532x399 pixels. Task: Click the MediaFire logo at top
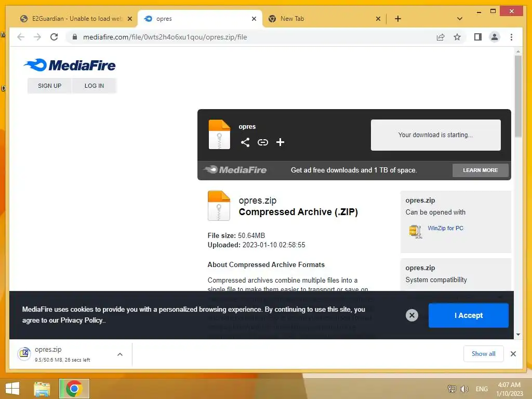[x=70, y=65]
